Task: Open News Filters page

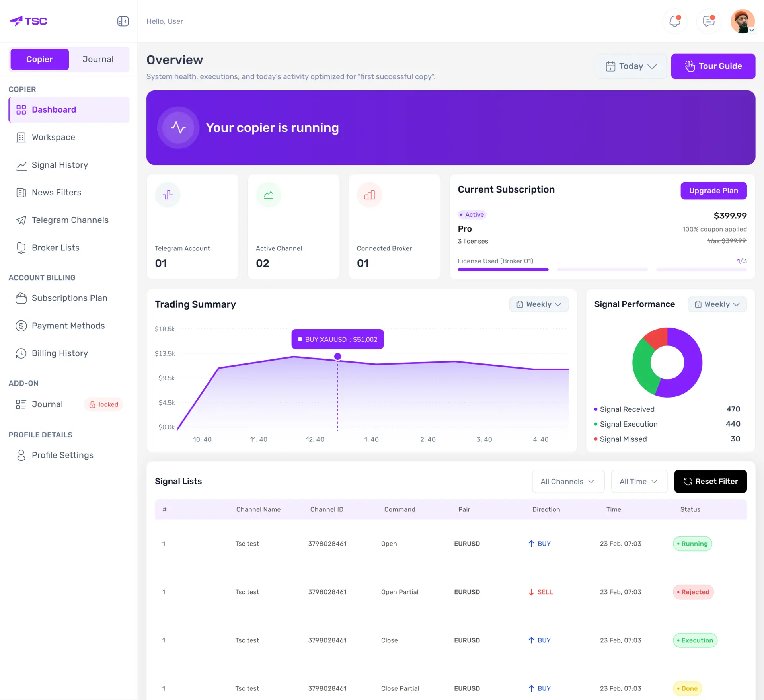Action: [69, 193]
